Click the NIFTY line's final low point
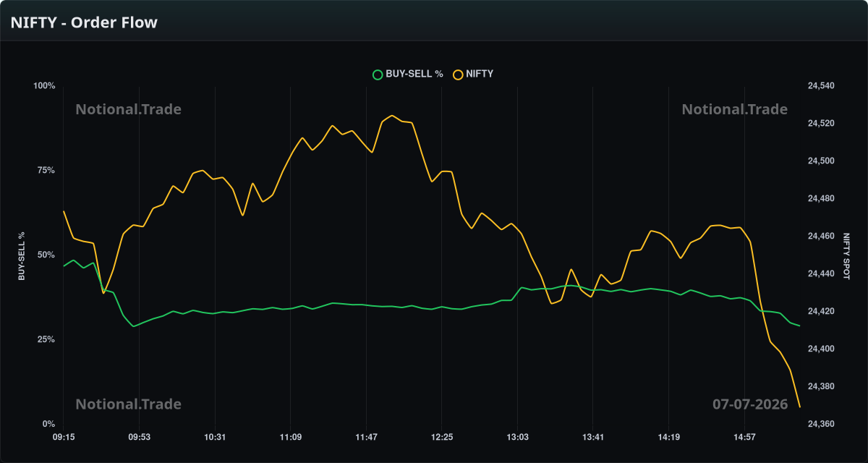Viewport: 868px width, 463px height. (x=799, y=407)
